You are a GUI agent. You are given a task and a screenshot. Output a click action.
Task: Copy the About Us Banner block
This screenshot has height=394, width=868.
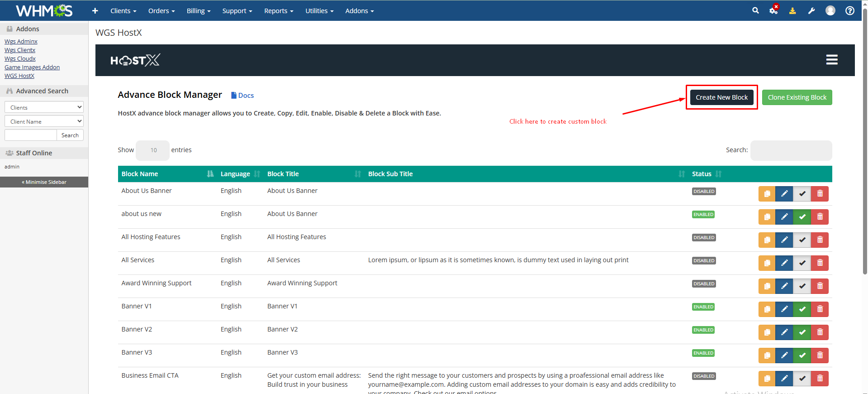767,194
